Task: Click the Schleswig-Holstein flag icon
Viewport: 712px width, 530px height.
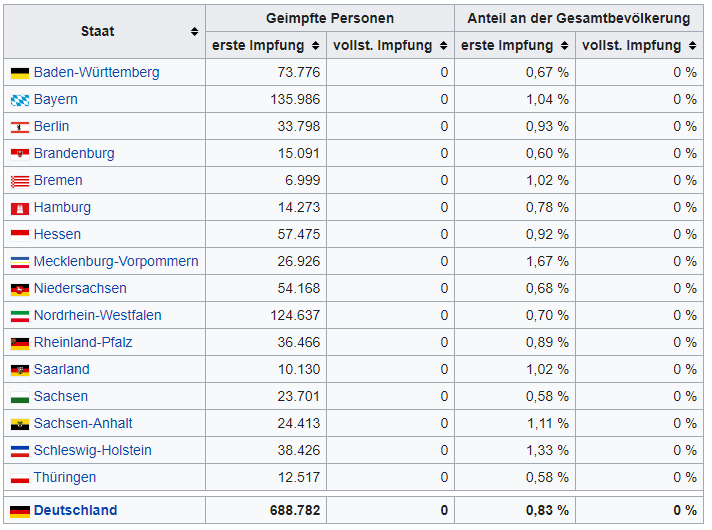Action: [20, 451]
